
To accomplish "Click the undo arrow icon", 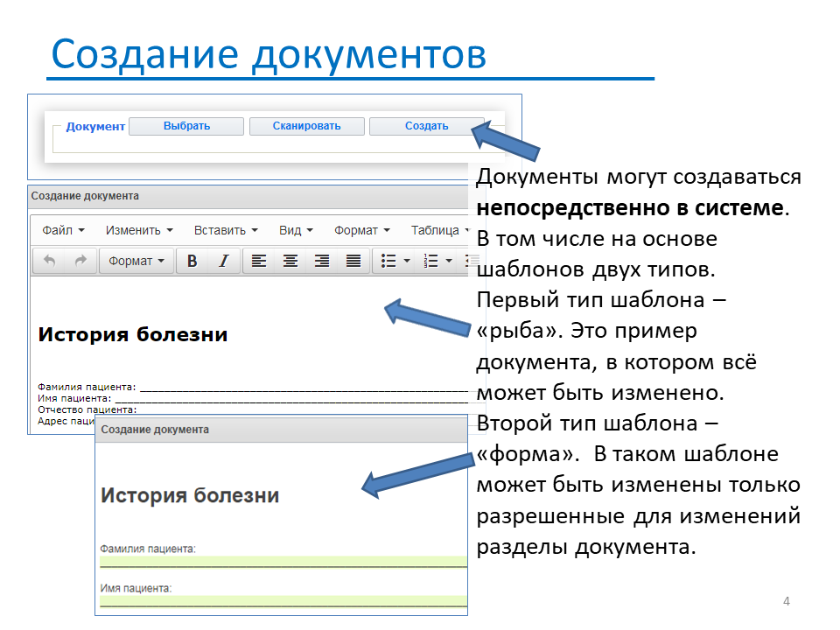I will point(49,261).
